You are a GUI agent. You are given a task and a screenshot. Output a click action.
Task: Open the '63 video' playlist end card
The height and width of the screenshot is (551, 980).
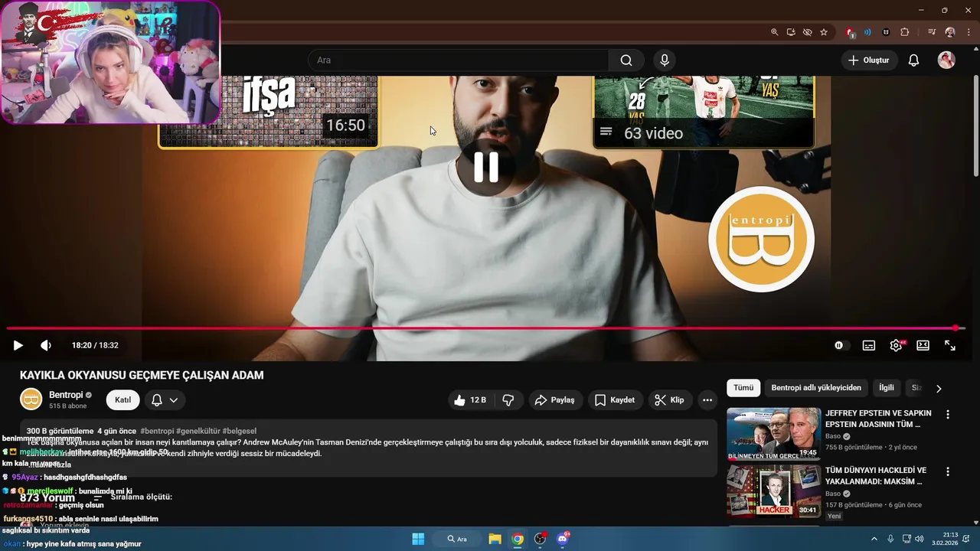704,111
